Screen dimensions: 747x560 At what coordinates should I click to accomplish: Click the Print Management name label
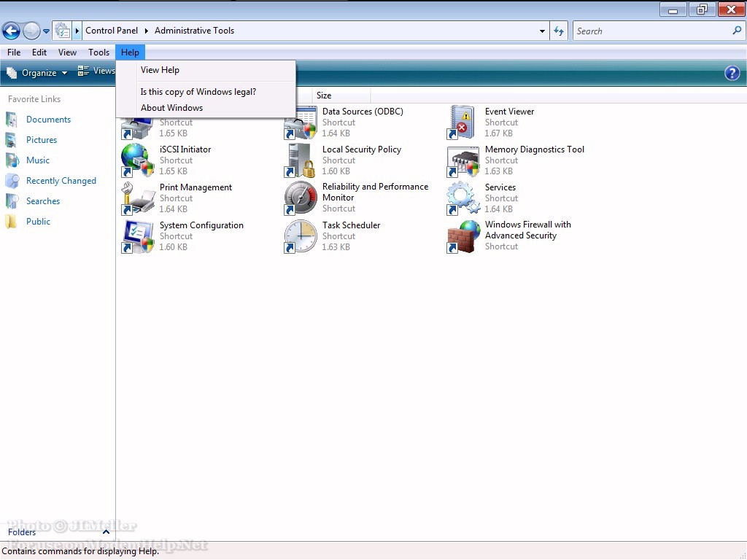coord(196,187)
